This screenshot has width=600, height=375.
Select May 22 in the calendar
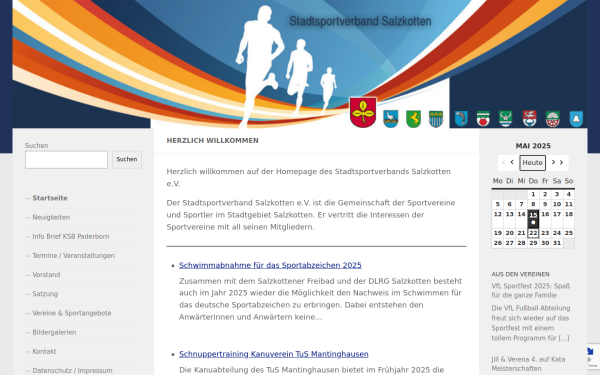click(533, 233)
